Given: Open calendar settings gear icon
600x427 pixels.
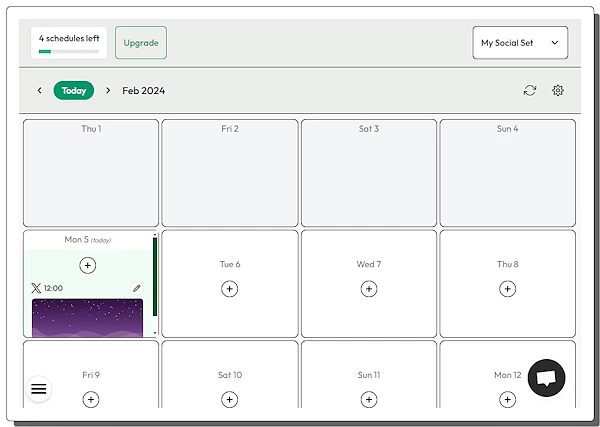Looking at the screenshot, I should click(x=558, y=90).
